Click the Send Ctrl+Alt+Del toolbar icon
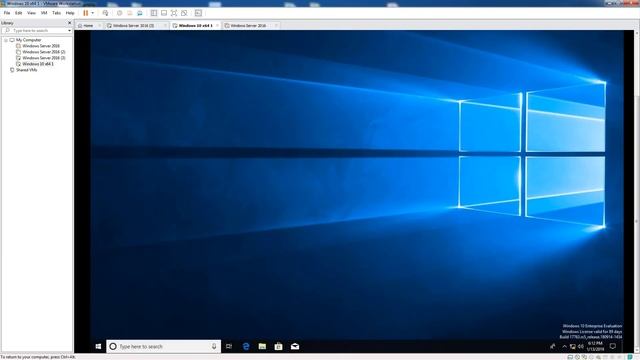640x360 pixels. pyautogui.click(x=105, y=13)
